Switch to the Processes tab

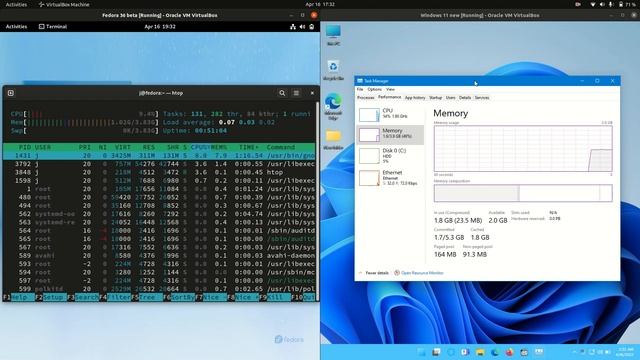366,98
